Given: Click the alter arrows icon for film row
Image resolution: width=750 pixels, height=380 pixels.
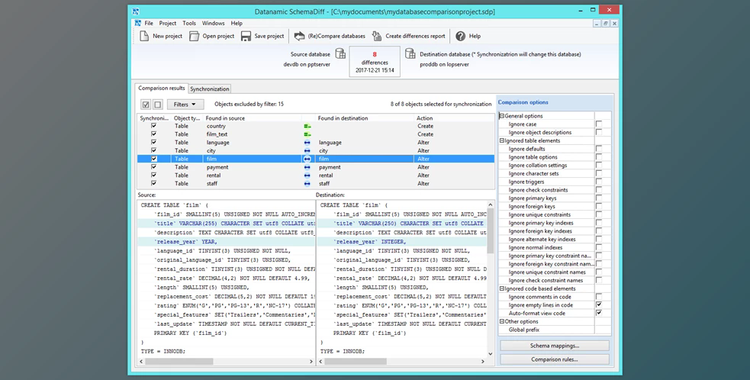Looking at the screenshot, I should coord(307,159).
